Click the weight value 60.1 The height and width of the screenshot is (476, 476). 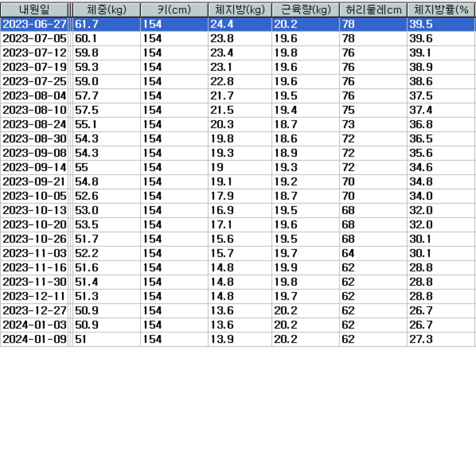click(86, 39)
